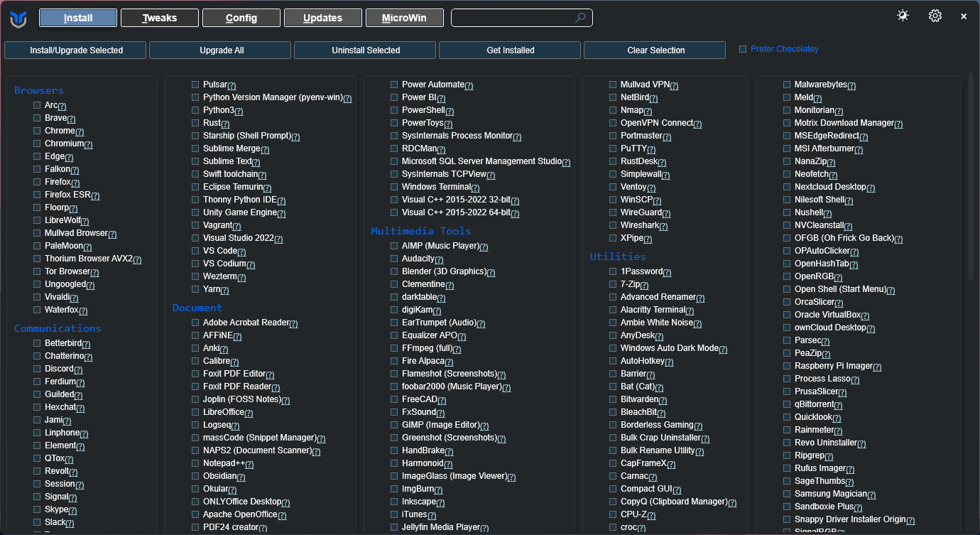Tick the Chrome checkbox
980x535 pixels.
click(37, 131)
